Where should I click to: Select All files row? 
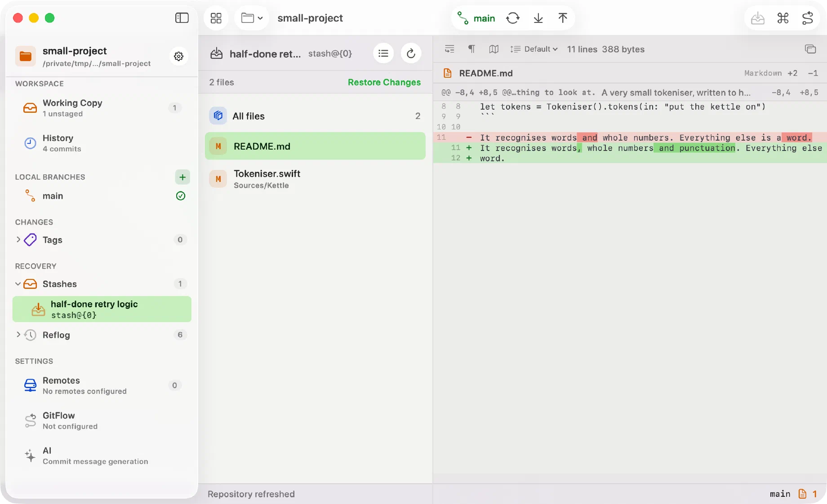[x=315, y=116]
